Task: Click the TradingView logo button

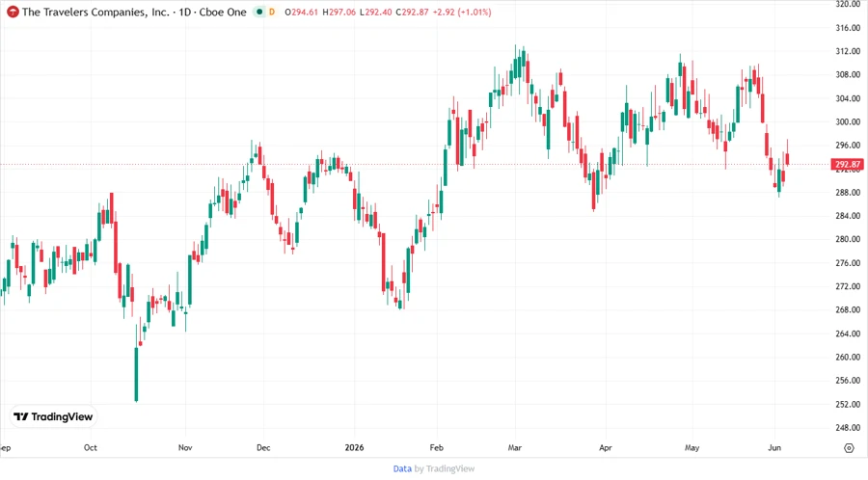Action: pos(53,417)
